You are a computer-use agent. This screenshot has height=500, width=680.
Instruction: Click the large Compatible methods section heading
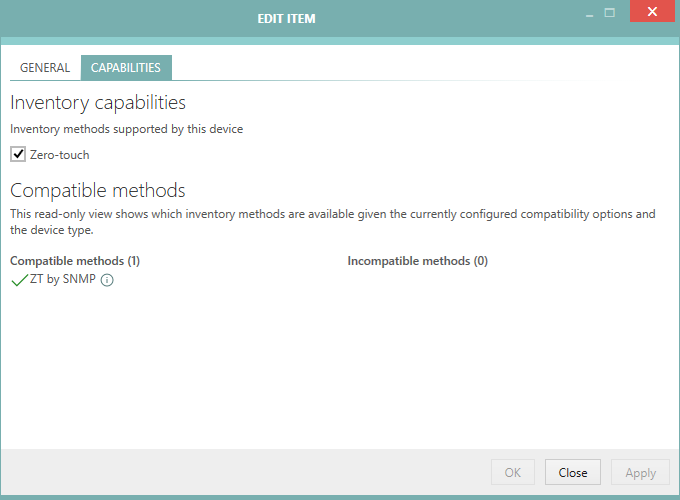(98, 190)
